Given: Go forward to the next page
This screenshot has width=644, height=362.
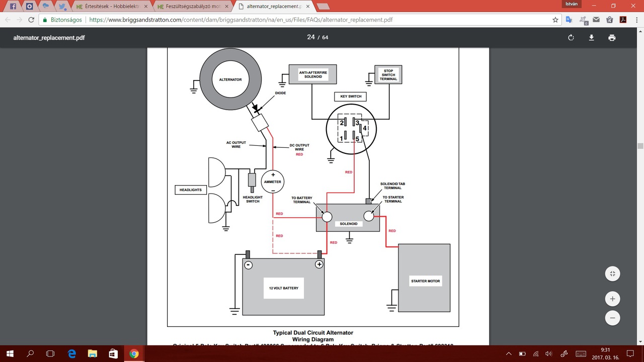Looking at the screenshot, I should pos(20,20).
